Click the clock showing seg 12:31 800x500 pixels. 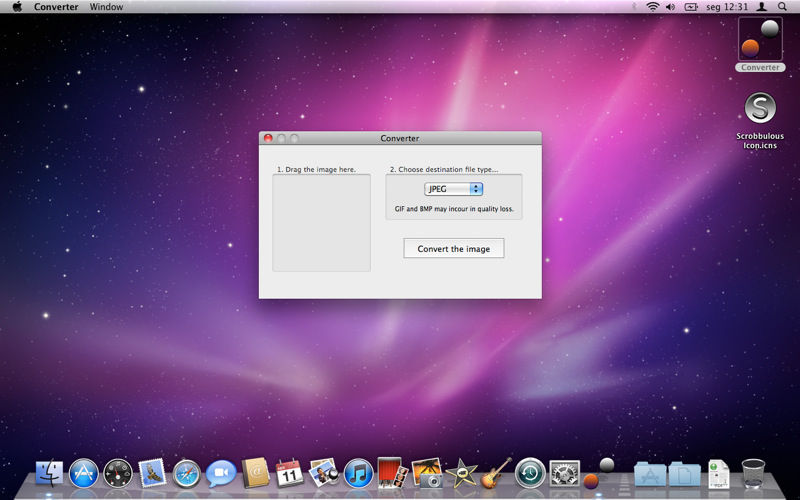(727, 7)
